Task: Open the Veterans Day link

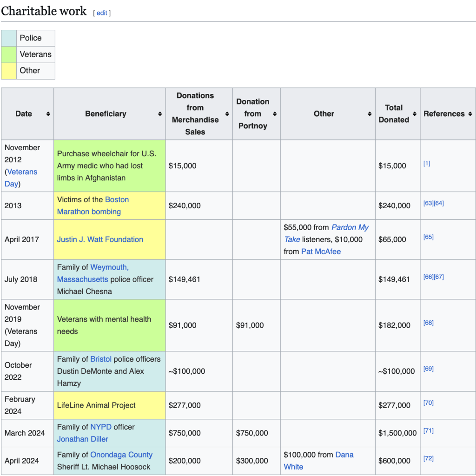Action: click(x=21, y=178)
